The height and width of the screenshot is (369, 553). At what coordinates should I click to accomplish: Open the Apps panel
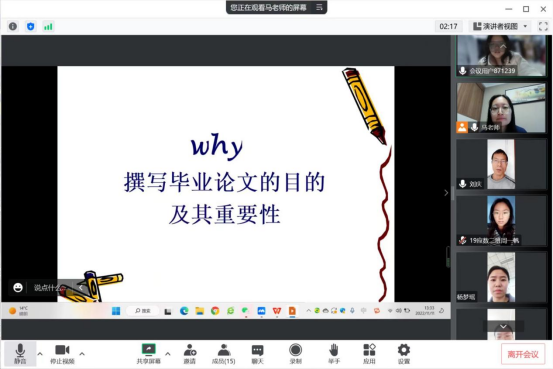(369, 354)
